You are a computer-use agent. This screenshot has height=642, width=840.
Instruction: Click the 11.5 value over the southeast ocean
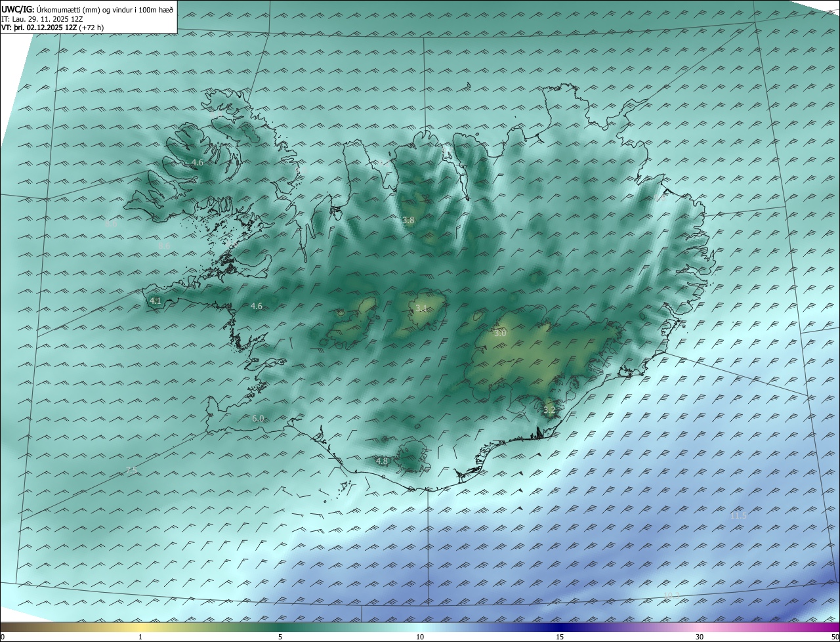coord(738,516)
